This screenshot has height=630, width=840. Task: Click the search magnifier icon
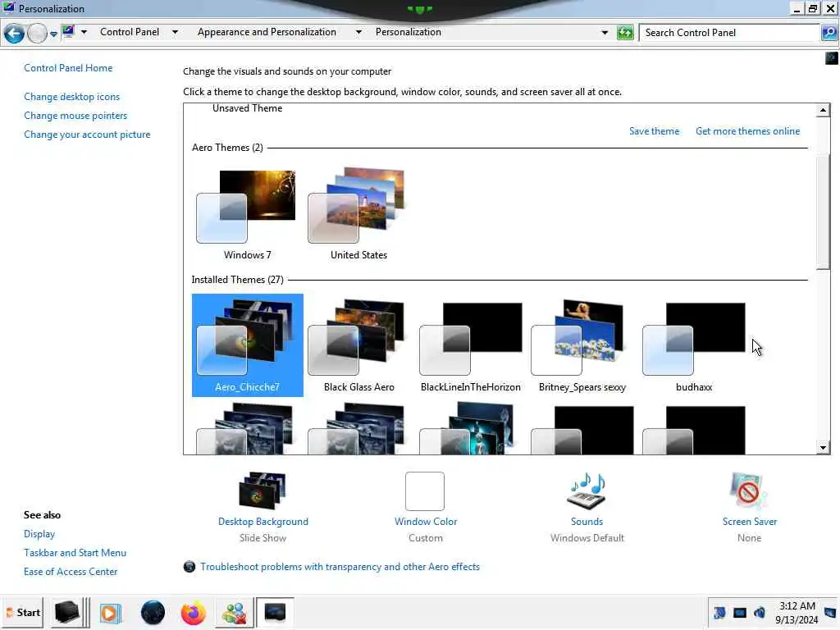pos(829,33)
